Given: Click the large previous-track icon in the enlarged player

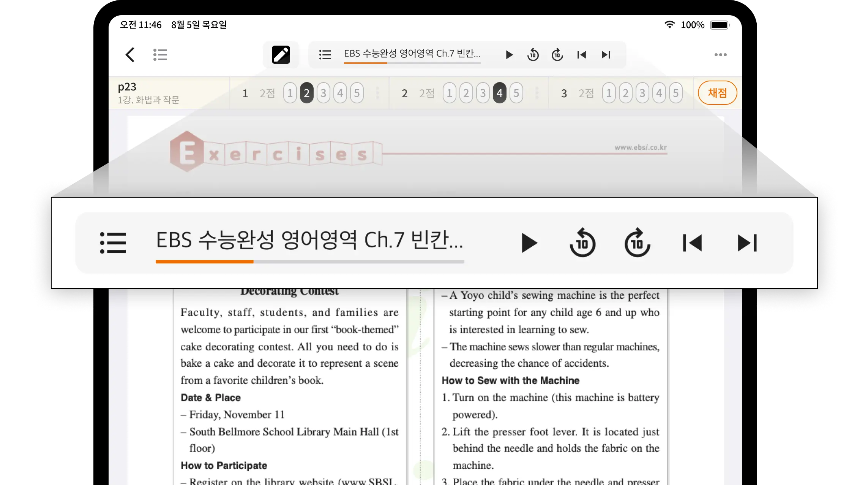Looking at the screenshot, I should coord(692,243).
